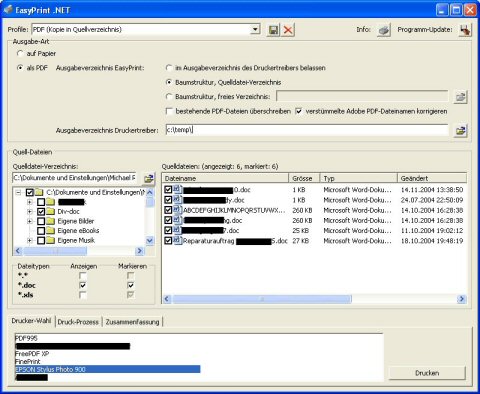Open the Zusammenfassung tab
Screen dimensions: 480x394
click(x=132, y=322)
